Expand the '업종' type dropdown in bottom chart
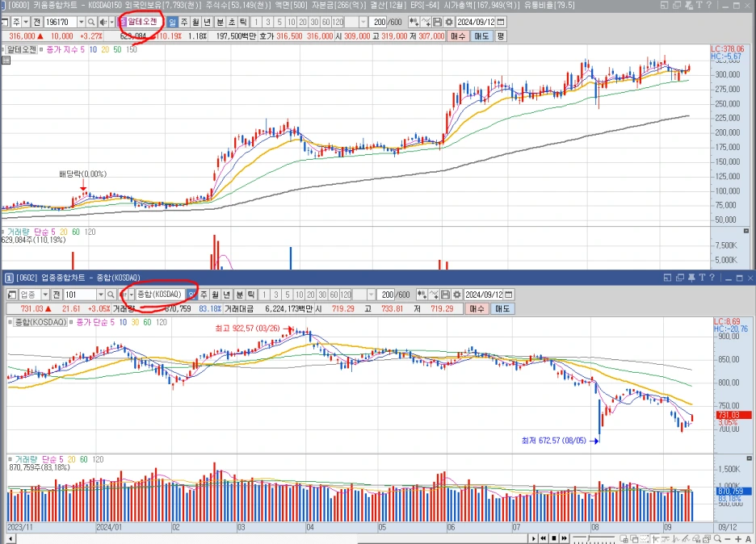 [45, 295]
